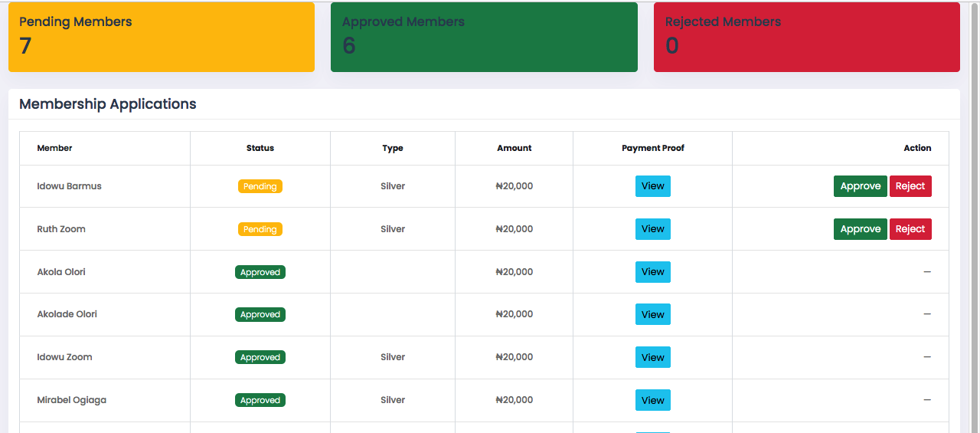This screenshot has height=433, width=980.
Task: Reject Ruth Zoom's application
Action: pyautogui.click(x=910, y=229)
